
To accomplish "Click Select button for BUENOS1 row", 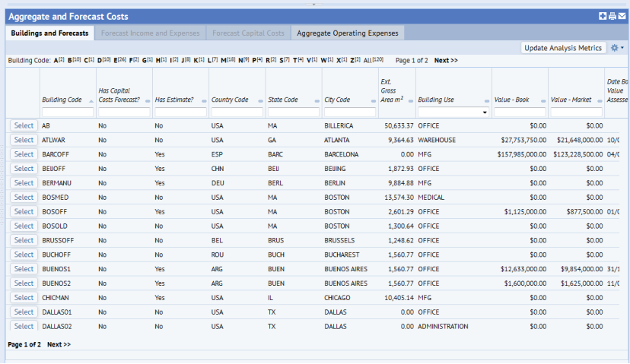I will click(24, 269).
